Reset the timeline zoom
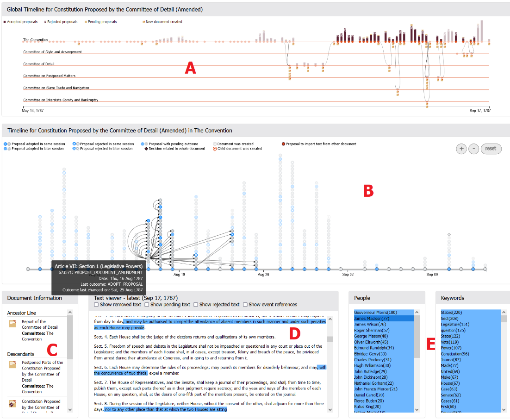The height and width of the screenshot is (420, 510). click(x=491, y=149)
